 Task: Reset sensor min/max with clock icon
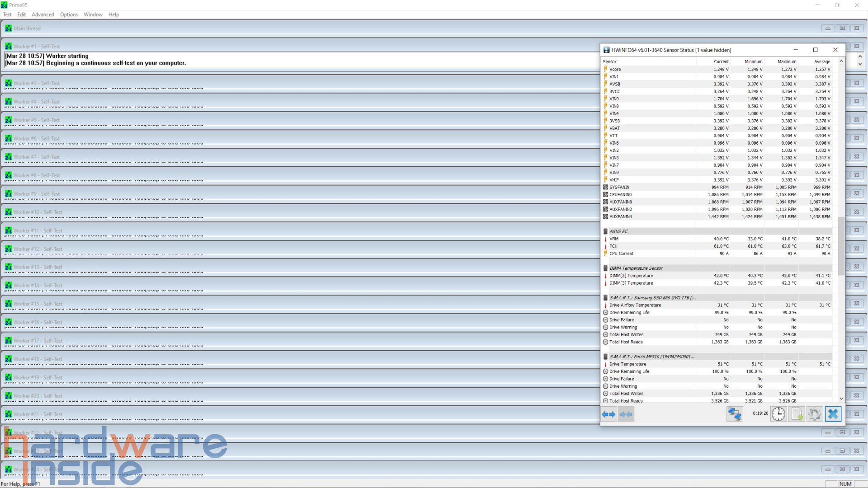778,414
